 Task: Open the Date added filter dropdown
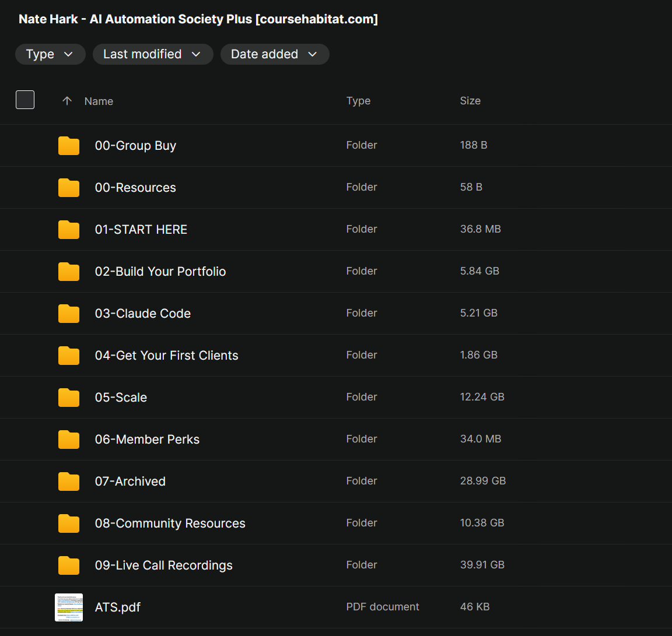coord(275,54)
